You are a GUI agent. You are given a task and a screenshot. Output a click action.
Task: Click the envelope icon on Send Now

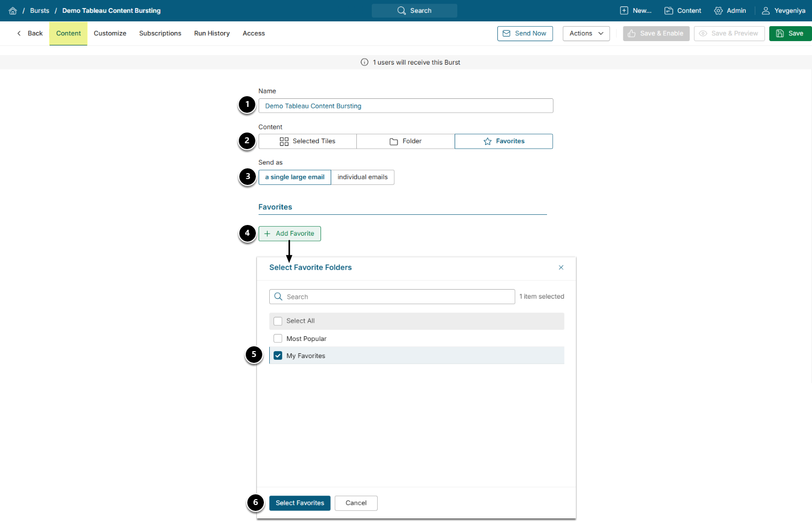pyautogui.click(x=506, y=33)
